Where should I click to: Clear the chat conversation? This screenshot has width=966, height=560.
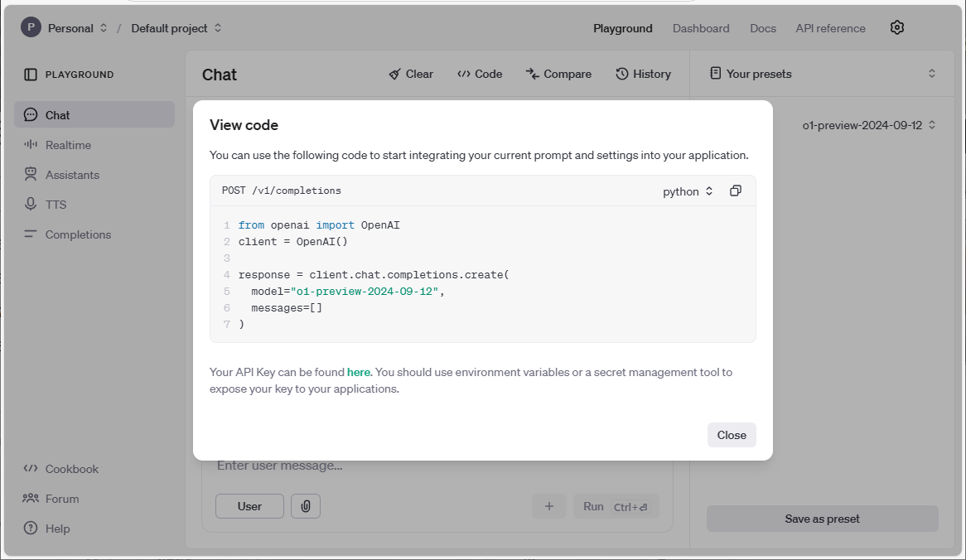411,74
